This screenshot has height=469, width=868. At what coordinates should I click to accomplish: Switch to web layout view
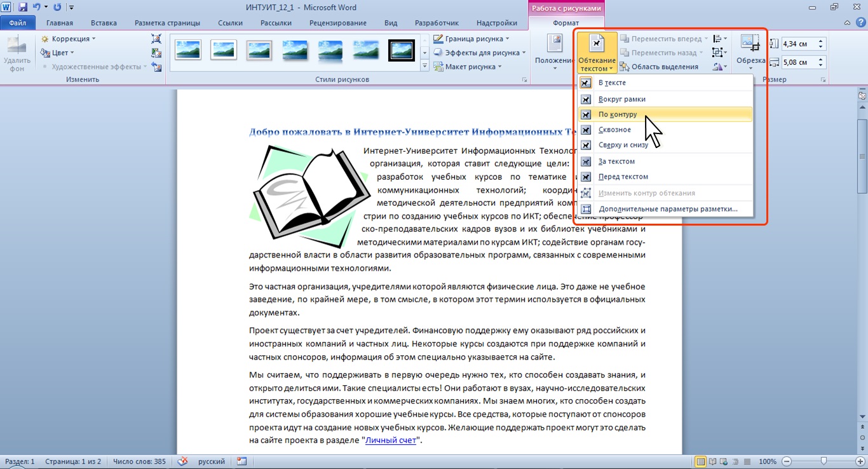(x=724, y=461)
